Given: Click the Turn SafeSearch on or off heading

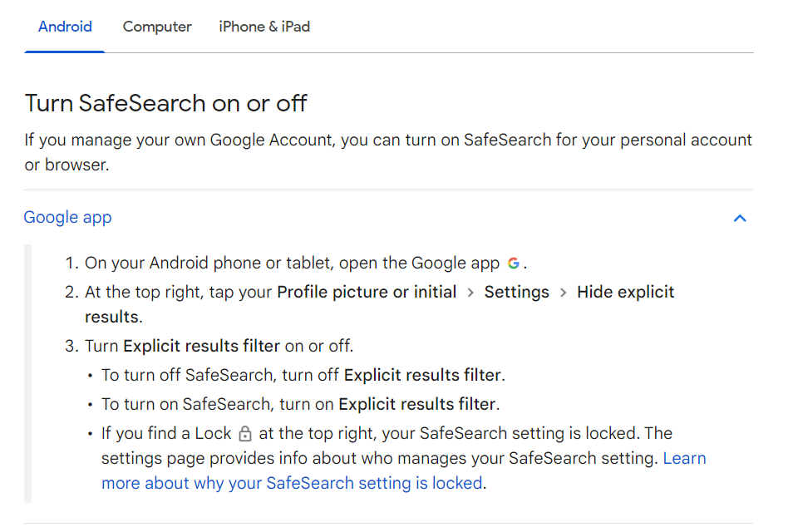Looking at the screenshot, I should [x=166, y=103].
